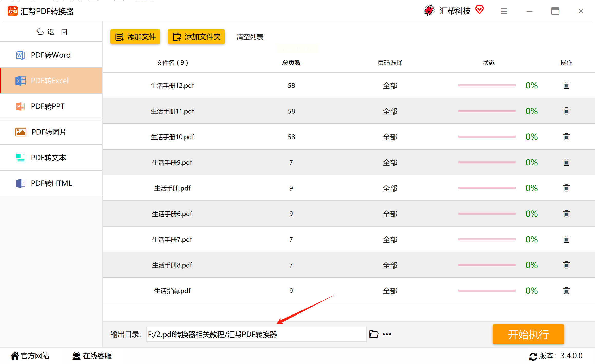Remove 生活手册.pdf via its trash icon
The width and height of the screenshot is (595, 364).
pos(566,188)
